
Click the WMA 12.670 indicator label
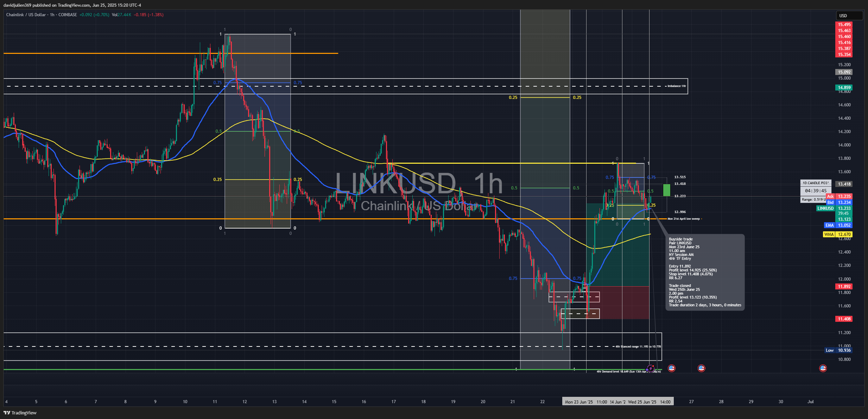838,234
